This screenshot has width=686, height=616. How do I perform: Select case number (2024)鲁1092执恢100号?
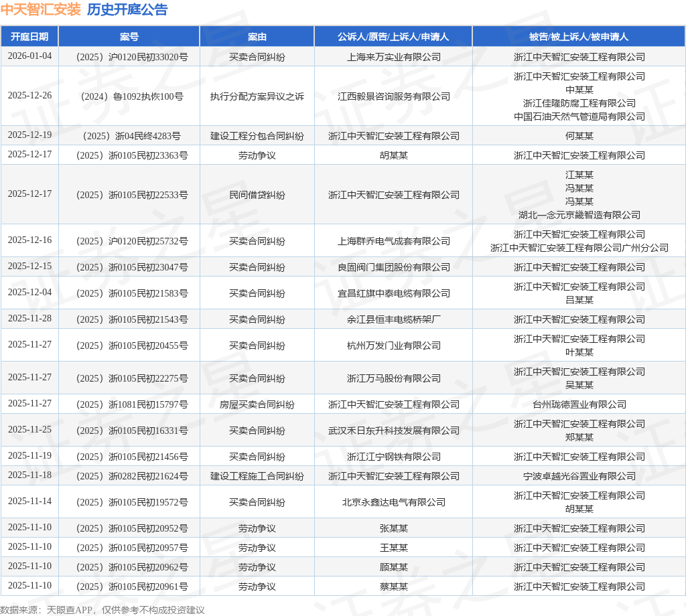pyautogui.click(x=132, y=96)
